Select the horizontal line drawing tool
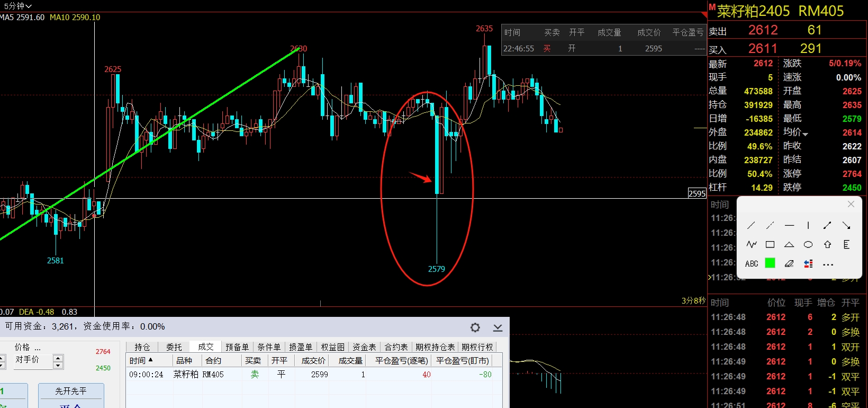868x408 pixels. point(789,226)
